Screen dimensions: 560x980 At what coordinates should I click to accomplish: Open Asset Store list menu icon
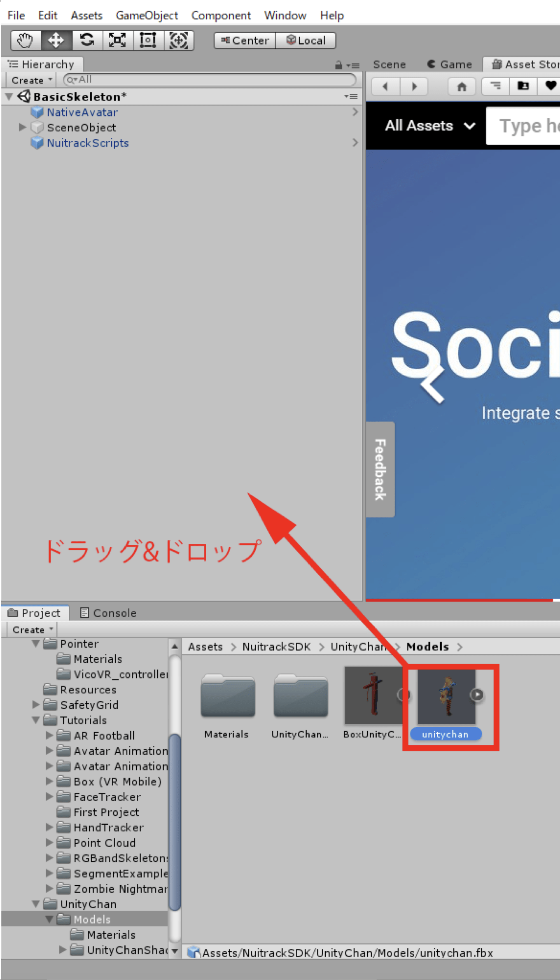point(496,86)
